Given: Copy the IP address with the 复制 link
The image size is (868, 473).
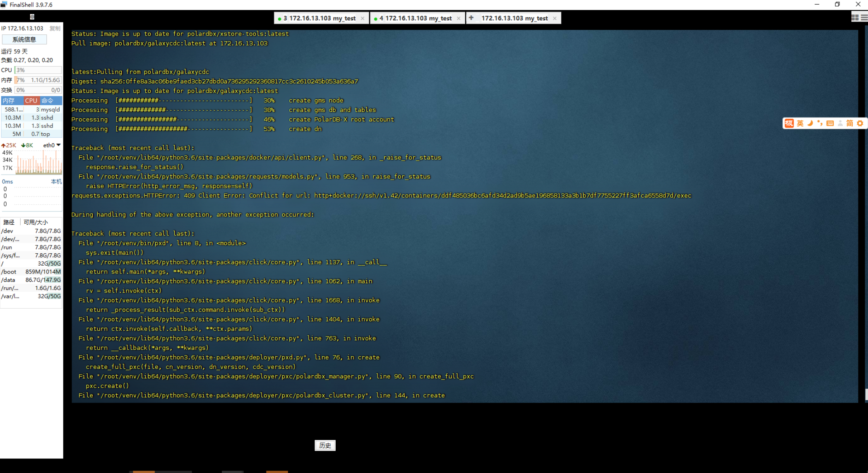Looking at the screenshot, I should (55, 29).
